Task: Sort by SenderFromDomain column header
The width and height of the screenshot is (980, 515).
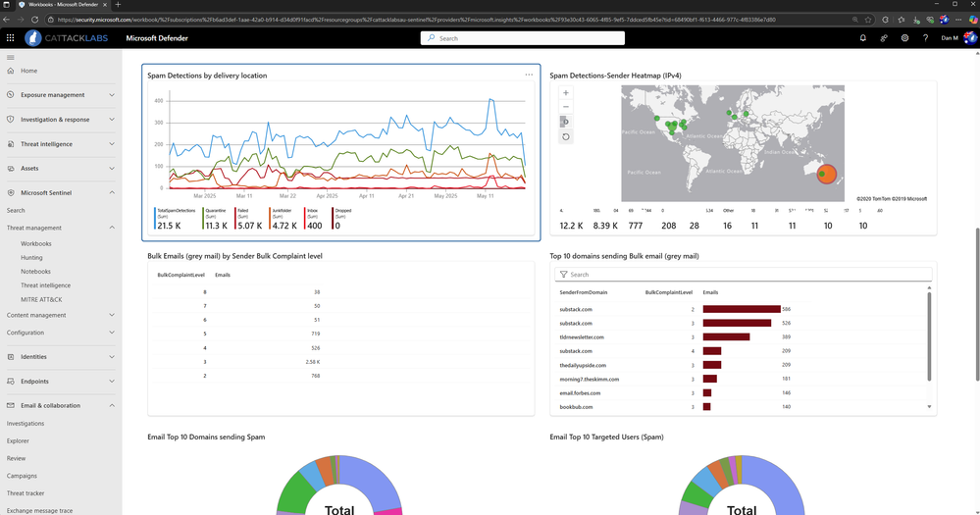Action: (x=583, y=292)
